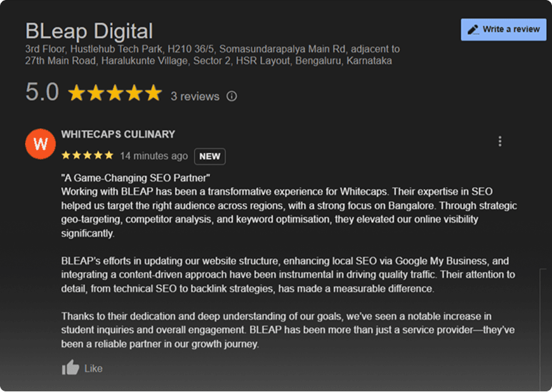Open the 3 reviews count

195,96
